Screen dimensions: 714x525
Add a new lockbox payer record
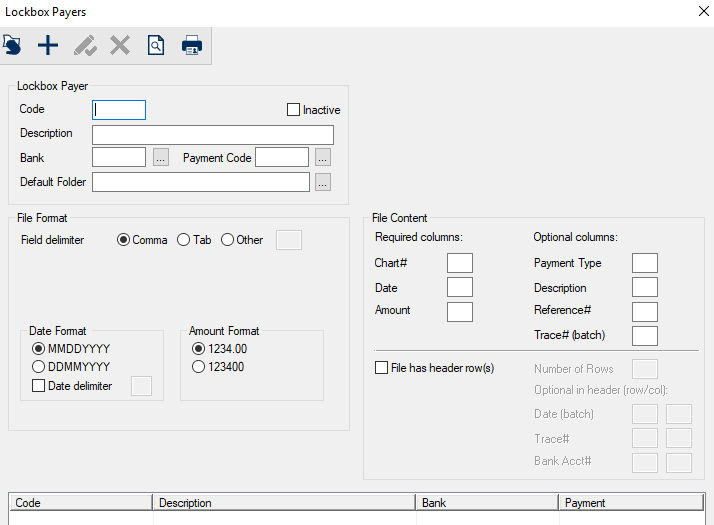[48, 45]
